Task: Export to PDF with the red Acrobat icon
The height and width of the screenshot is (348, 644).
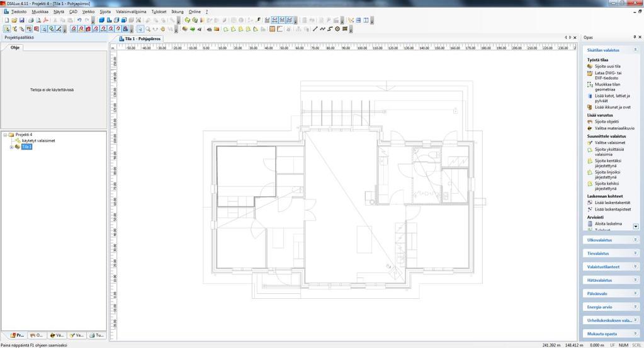Action: coord(45,20)
